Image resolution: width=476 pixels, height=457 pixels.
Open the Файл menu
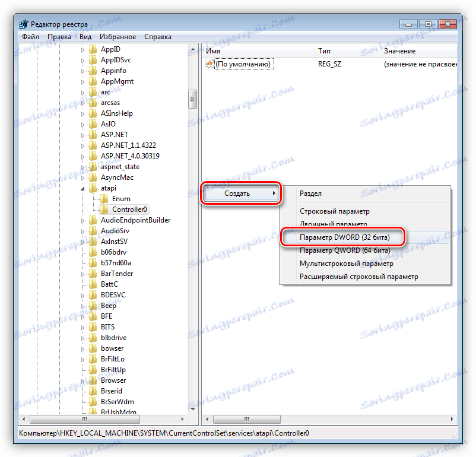pos(30,37)
